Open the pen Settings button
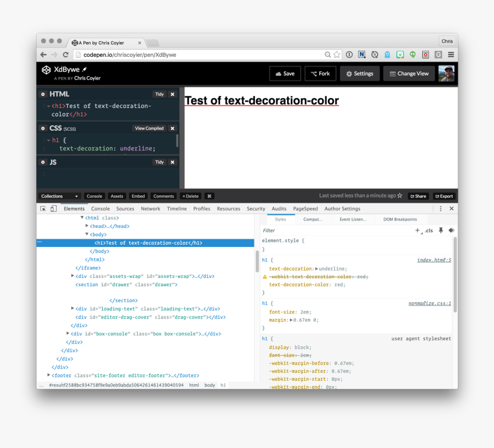 pyautogui.click(x=360, y=74)
